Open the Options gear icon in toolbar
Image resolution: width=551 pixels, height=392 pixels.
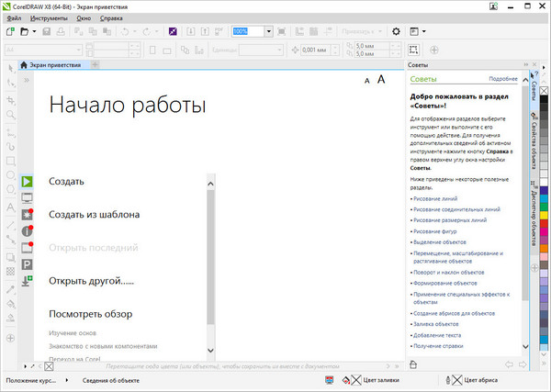[396, 30]
